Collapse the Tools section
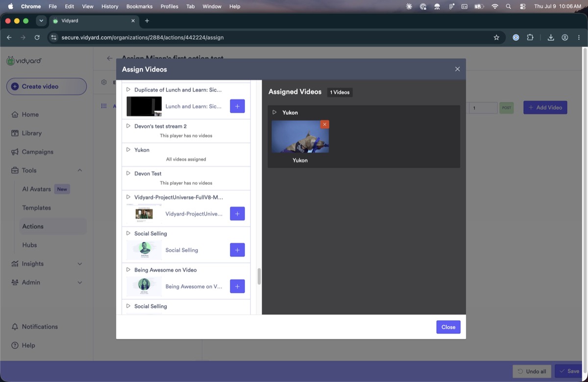 tap(80, 170)
